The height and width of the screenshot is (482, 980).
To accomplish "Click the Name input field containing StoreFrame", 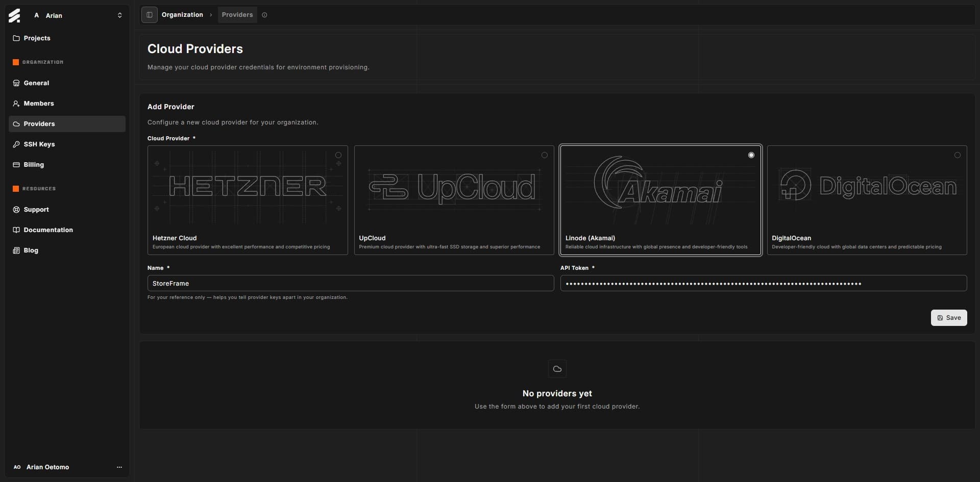I will tap(351, 284).
